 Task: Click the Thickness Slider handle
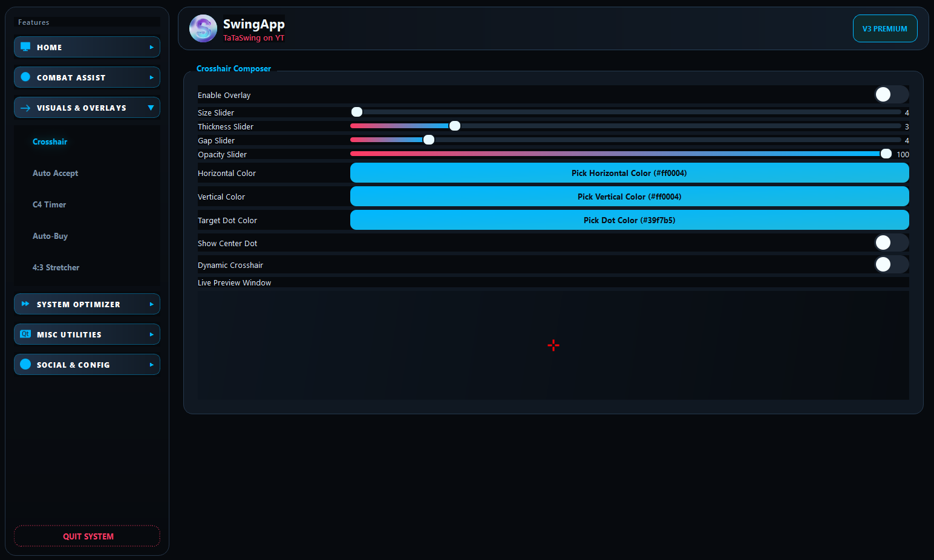455,126
